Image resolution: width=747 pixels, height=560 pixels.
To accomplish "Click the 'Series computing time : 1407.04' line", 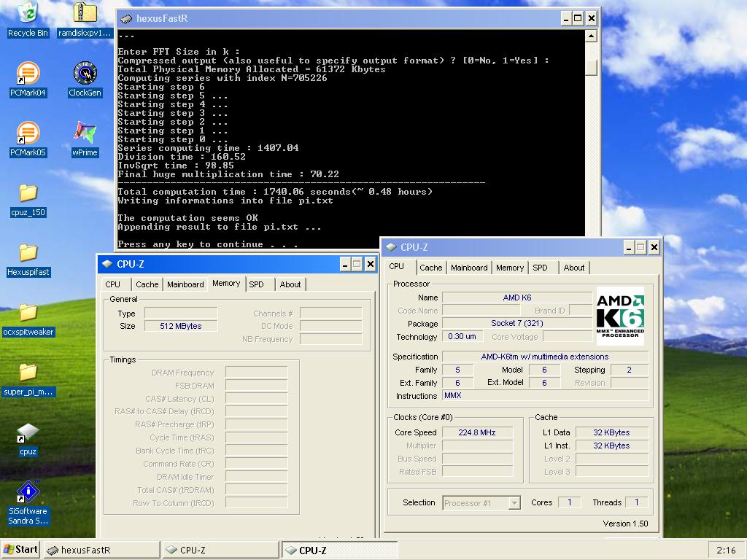I will [x=208, y=147].
